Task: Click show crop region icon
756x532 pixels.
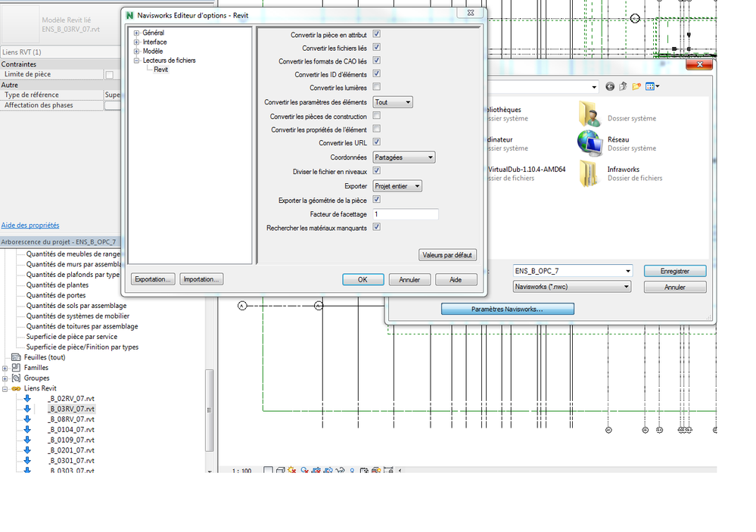Action: tap(328, 470)
